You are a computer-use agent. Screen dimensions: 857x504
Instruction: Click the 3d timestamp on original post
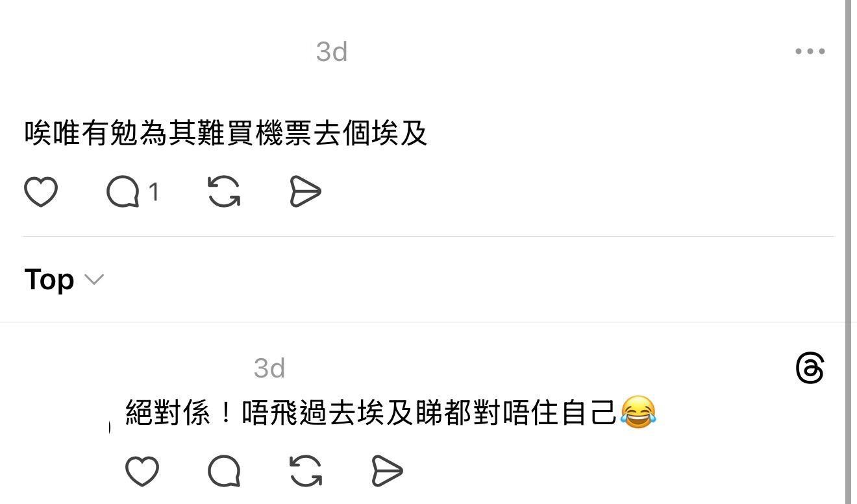coord(332,51)
